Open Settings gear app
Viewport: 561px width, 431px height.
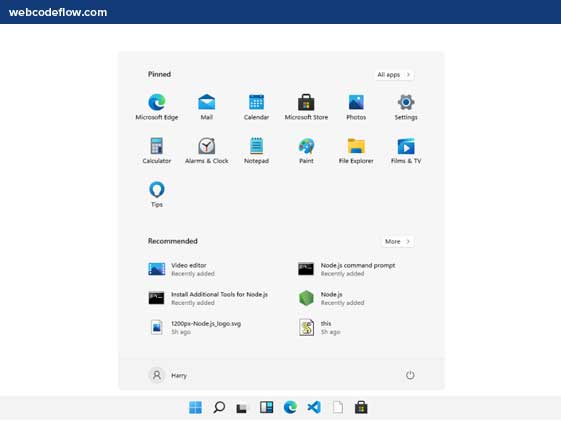[x=406, y=107]
